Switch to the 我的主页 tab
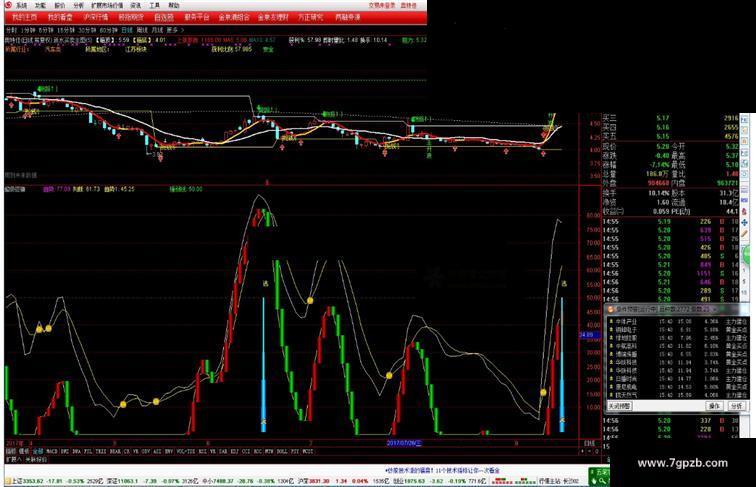 (x=25, y=17)
